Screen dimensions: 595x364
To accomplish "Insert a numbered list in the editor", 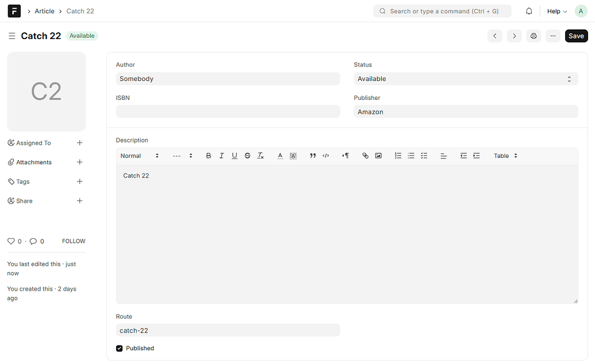I will 398,156.
